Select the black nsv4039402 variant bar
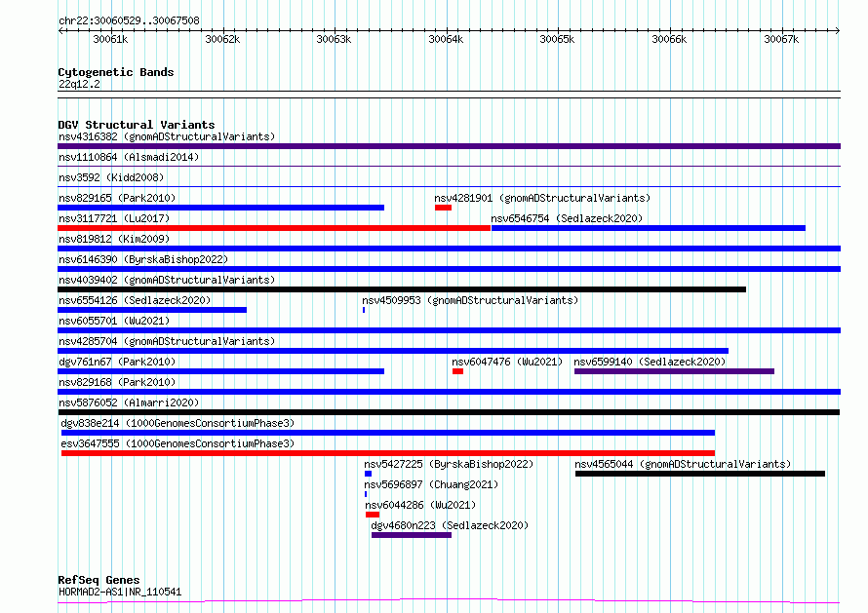This screenshot has height=613, width=868. point(402,289)
